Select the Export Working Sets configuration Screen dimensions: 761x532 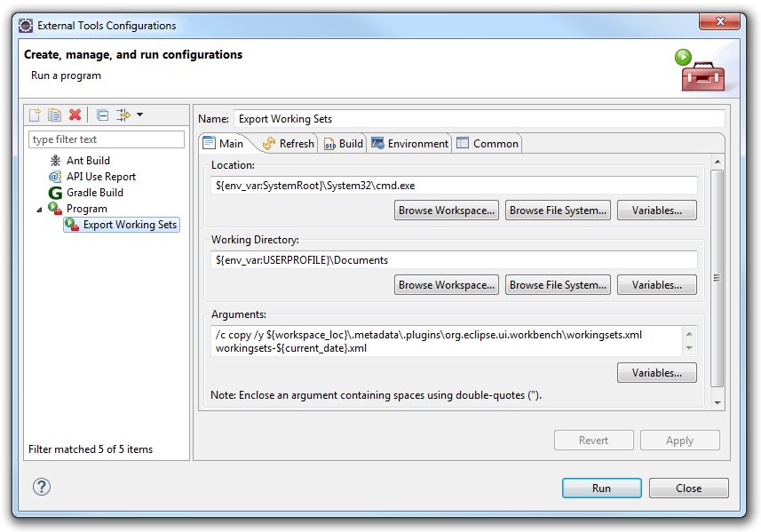[x=122, y=225]
